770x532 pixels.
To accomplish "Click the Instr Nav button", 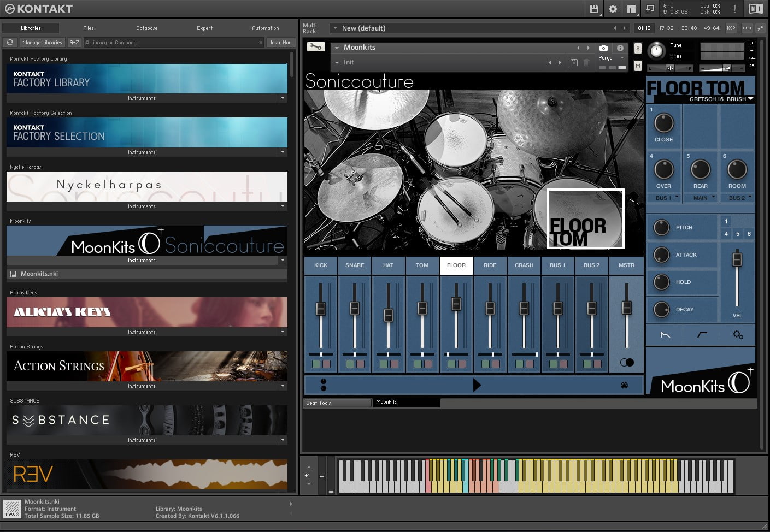I will [x=281, y=42].
